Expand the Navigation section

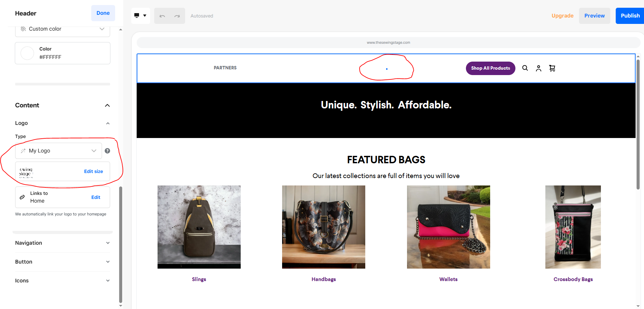63,243
